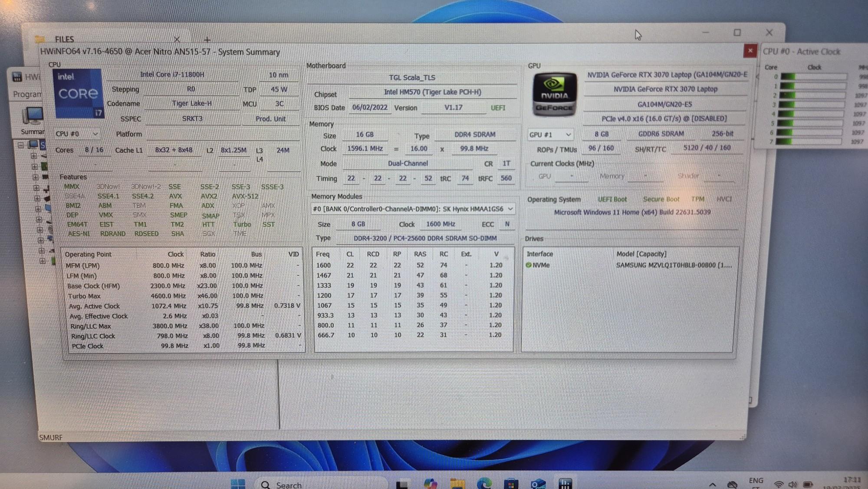Click the Microsoft Windows 11 Home build text
Image resolution: width=868 pixels, height=489 pixels.
point(632,212)
